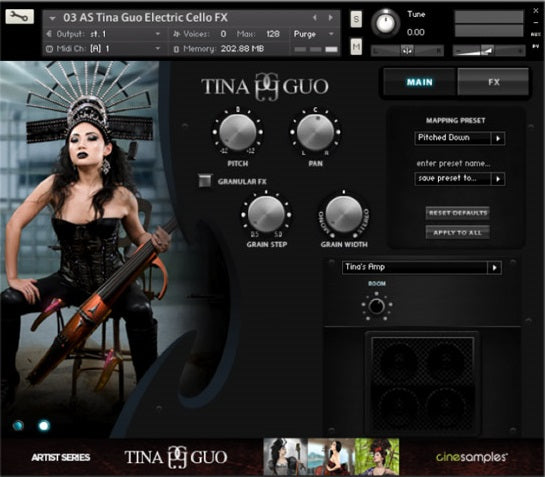This screenshot has width=545, height=477.
Task: Switch to the MAIN tab
Action: [420, 82]
